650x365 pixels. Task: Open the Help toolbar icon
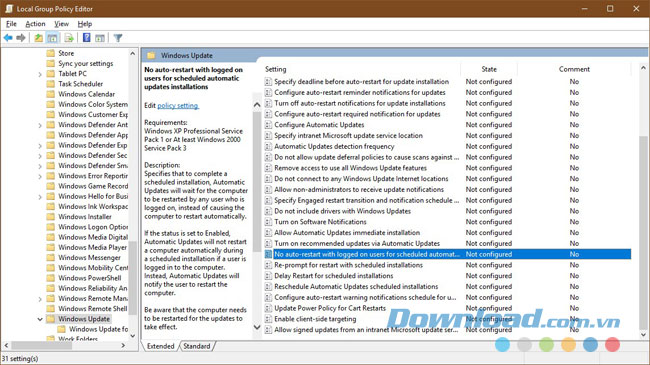point(86,38)
